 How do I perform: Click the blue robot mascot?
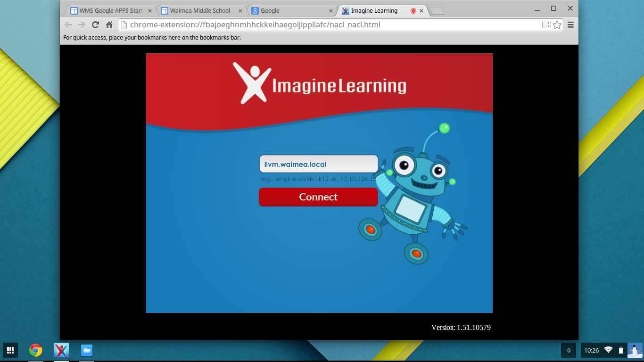coord(413,193)
